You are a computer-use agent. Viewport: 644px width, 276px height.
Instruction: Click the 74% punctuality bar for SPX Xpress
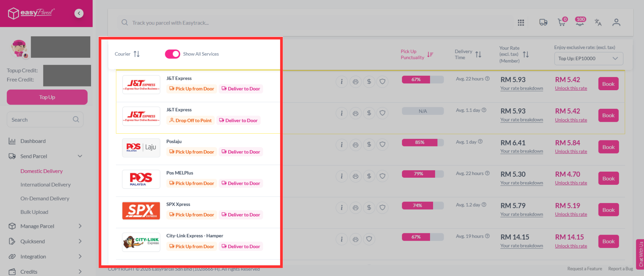(423, 205)
